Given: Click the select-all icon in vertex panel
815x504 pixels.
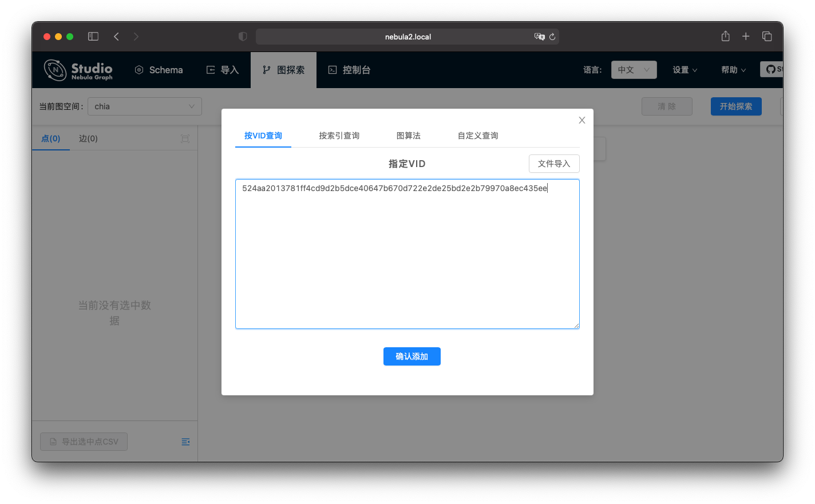Looking at the screenshot, I should pos(185,138).
